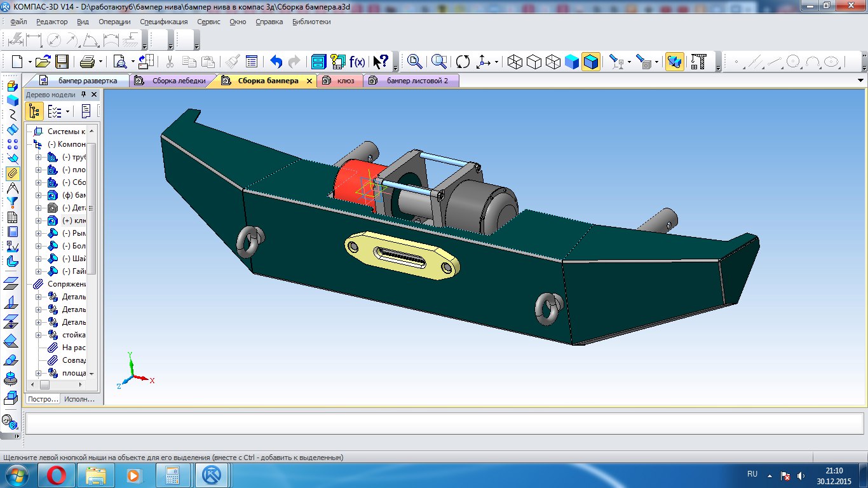The width and height of the screenshot is (868, 488).
Task: Select the zoom window magnifier icon
Action: [415, 62]
